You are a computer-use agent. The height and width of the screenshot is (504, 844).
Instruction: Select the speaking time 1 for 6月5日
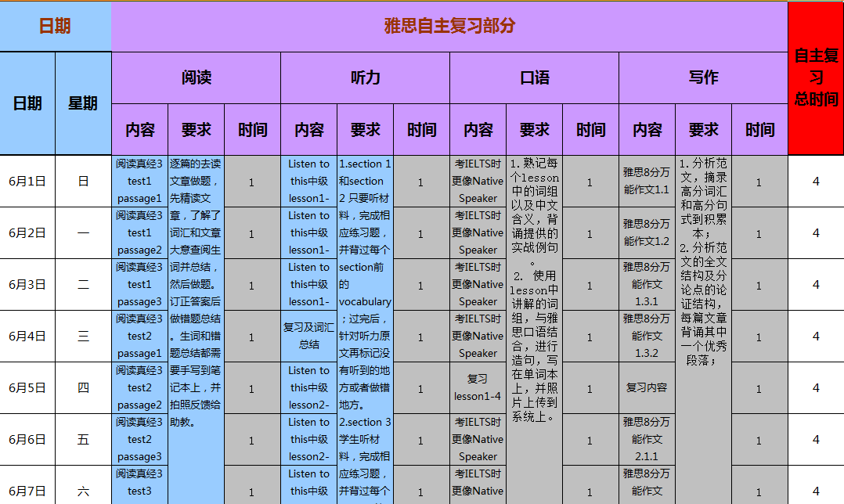(x=590, y=388)
